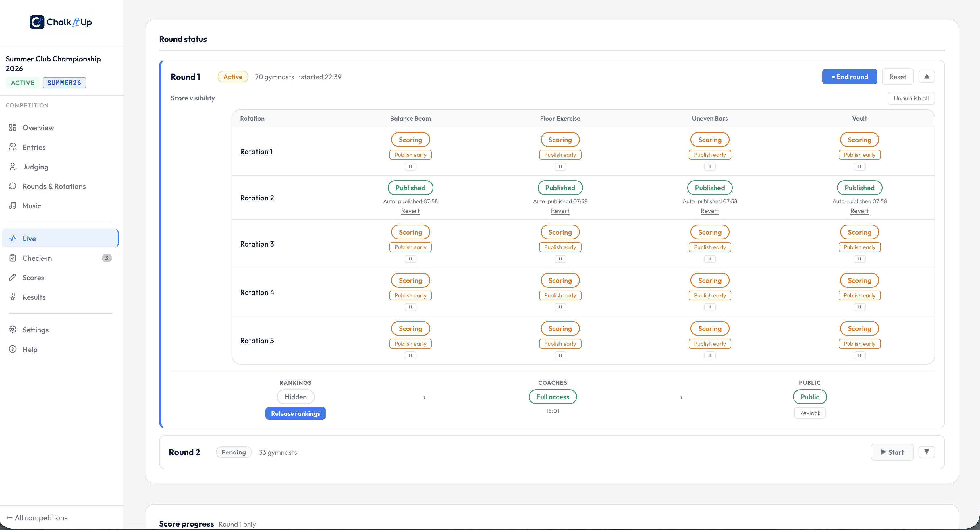This screenshot has width=980, height=530.
Task: Open the Overview section
Action: 61,127
